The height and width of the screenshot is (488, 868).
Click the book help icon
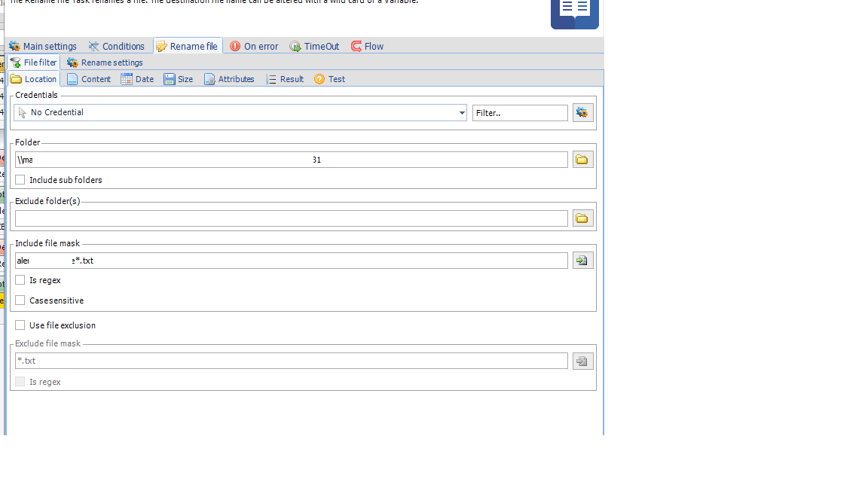[574, 13]
